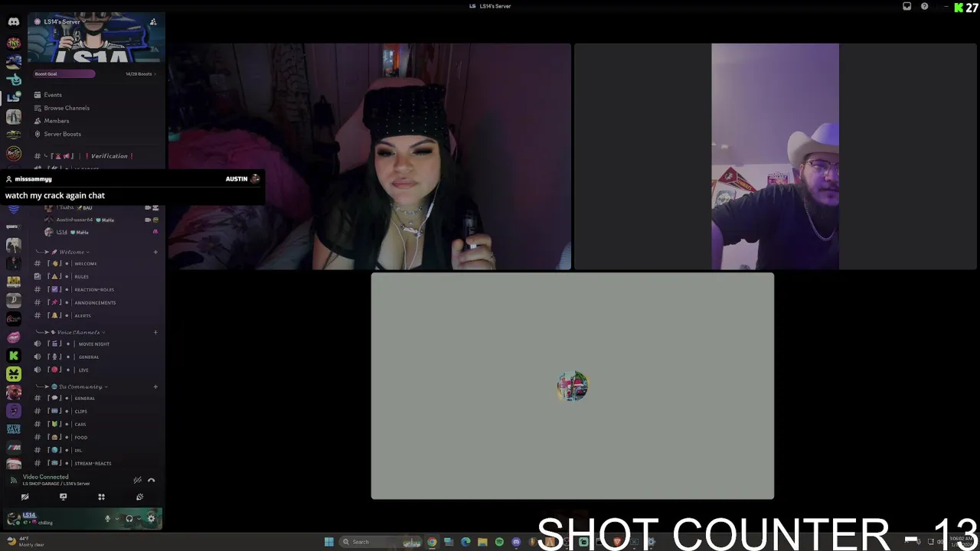The width and height of the screenshot is (980, 551).
Task: Turn camera off in voice panel
Action: (x=24, y=497)
